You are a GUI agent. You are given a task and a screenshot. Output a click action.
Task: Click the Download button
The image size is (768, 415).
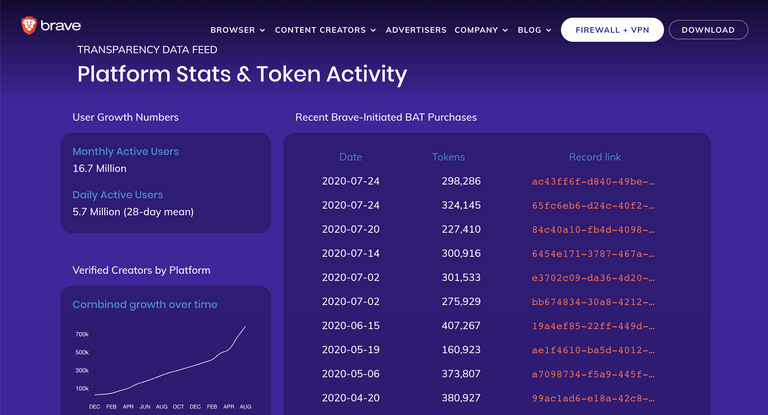[x=708, y=30]
